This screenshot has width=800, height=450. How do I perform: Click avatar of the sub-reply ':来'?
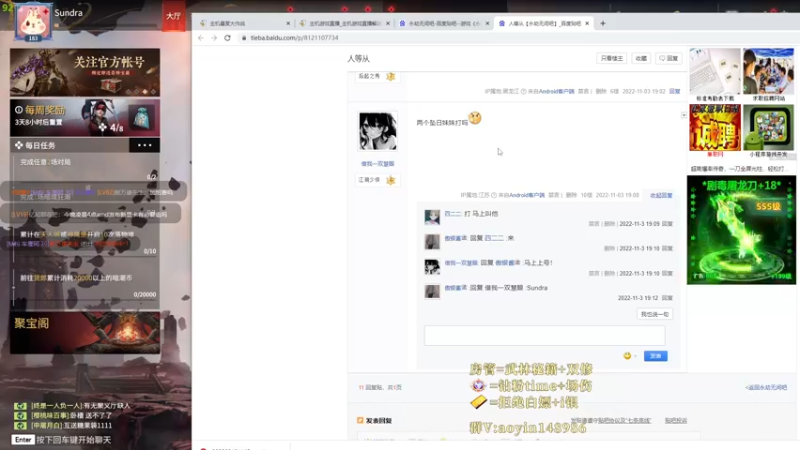pyautogui.click(x=432, y=242)
